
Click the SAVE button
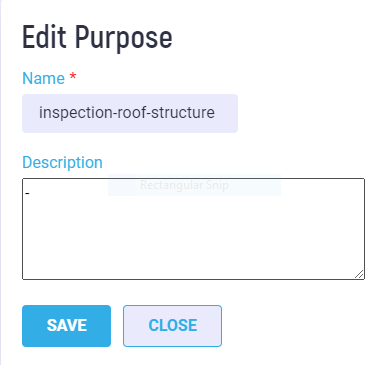pos(66,326)
